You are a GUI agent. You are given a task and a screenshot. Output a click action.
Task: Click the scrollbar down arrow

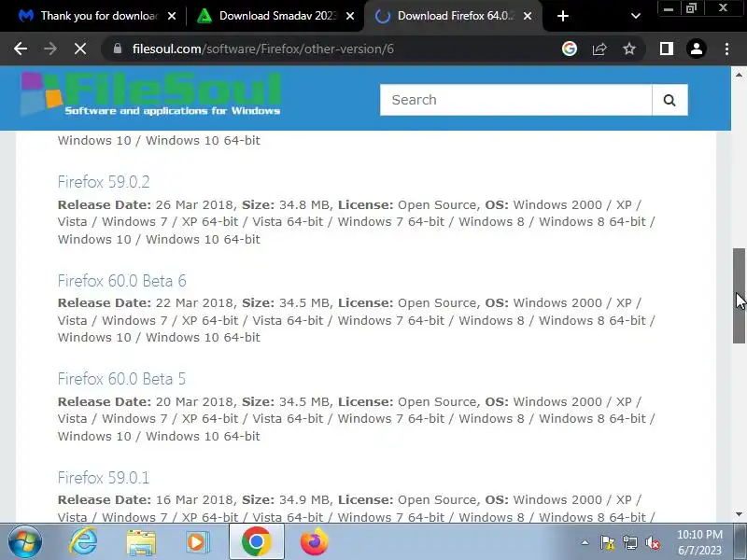pyautogui.click(x=739, y=514)
